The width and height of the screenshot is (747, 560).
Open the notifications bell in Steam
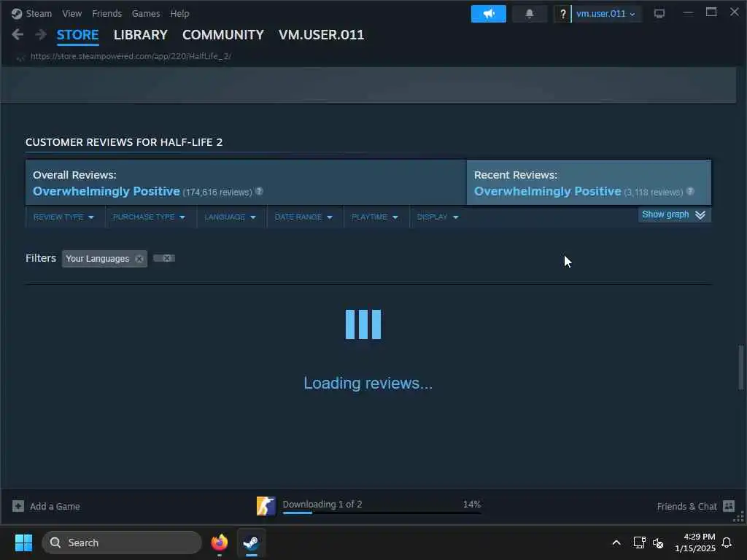click(530, 14)
